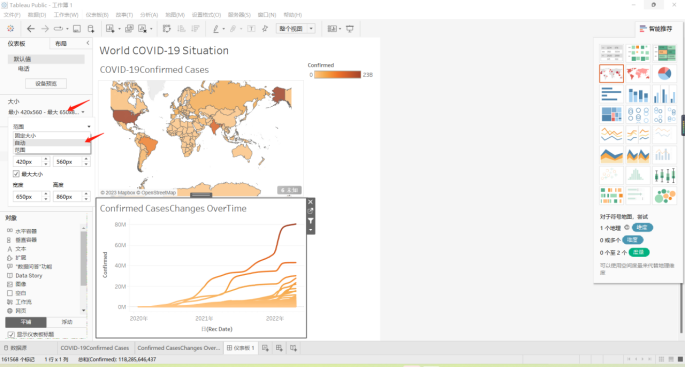Click the new worksheet icon in toolbar
Screen dimensions: 686x368
tap(110, 29)
